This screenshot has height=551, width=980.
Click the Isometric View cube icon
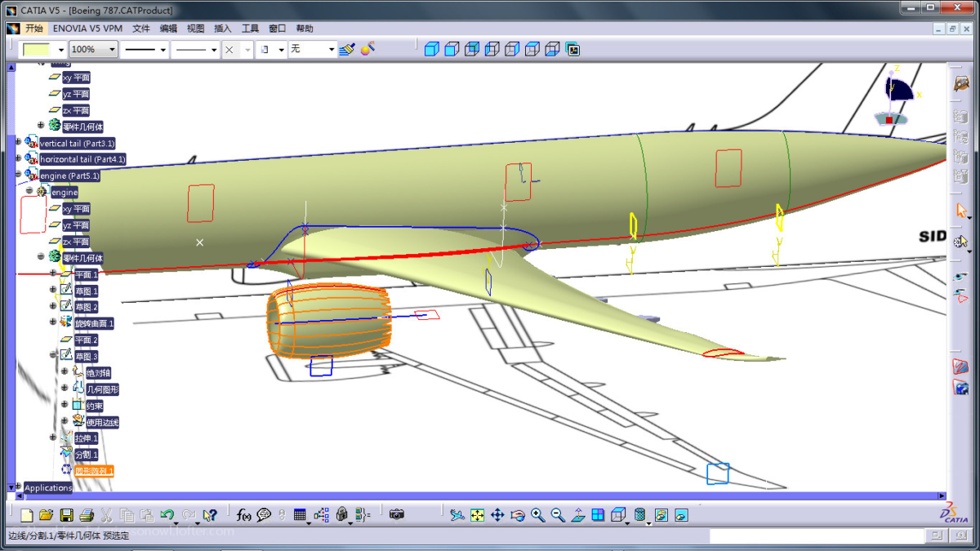coord(618,515)
